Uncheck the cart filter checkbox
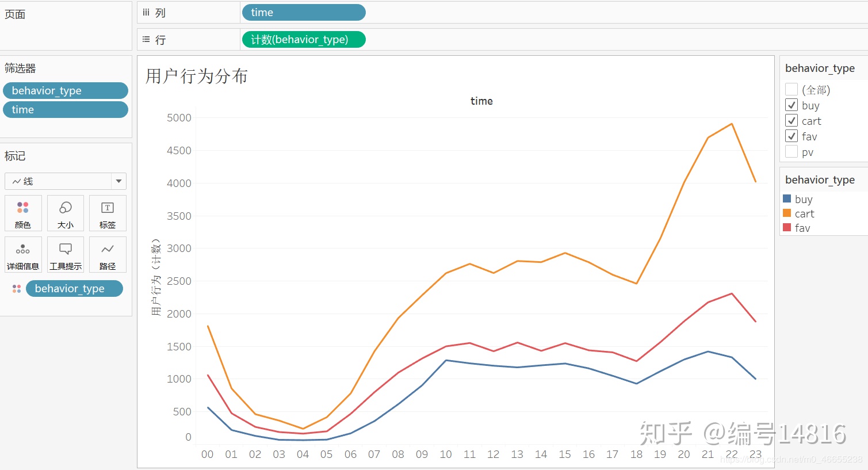The image size is (868, 470). (x=791, y=120)
